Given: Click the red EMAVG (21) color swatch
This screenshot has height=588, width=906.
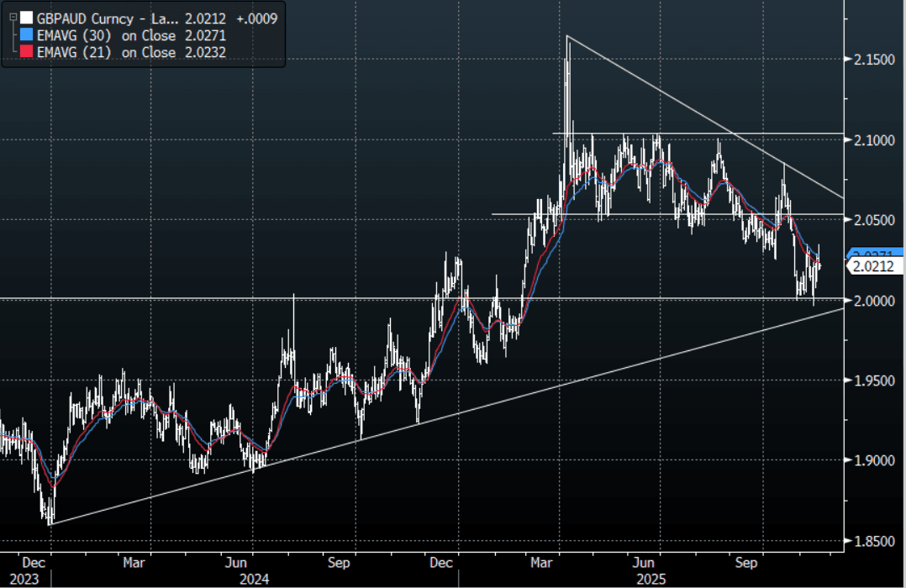Looking at the screenshot, I should (27, 52).
